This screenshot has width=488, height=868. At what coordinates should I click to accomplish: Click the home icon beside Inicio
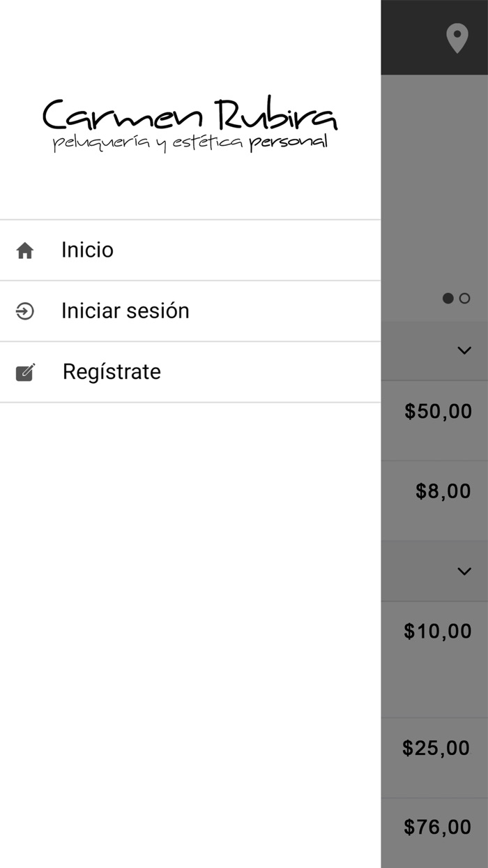pyautogui.click(x=25, y=250)
